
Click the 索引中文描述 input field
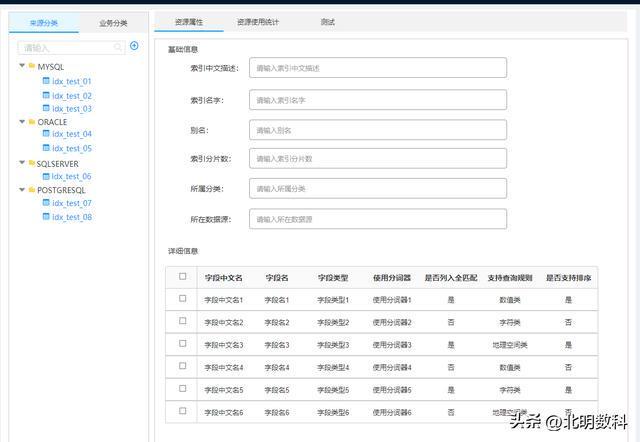[378, 68]
